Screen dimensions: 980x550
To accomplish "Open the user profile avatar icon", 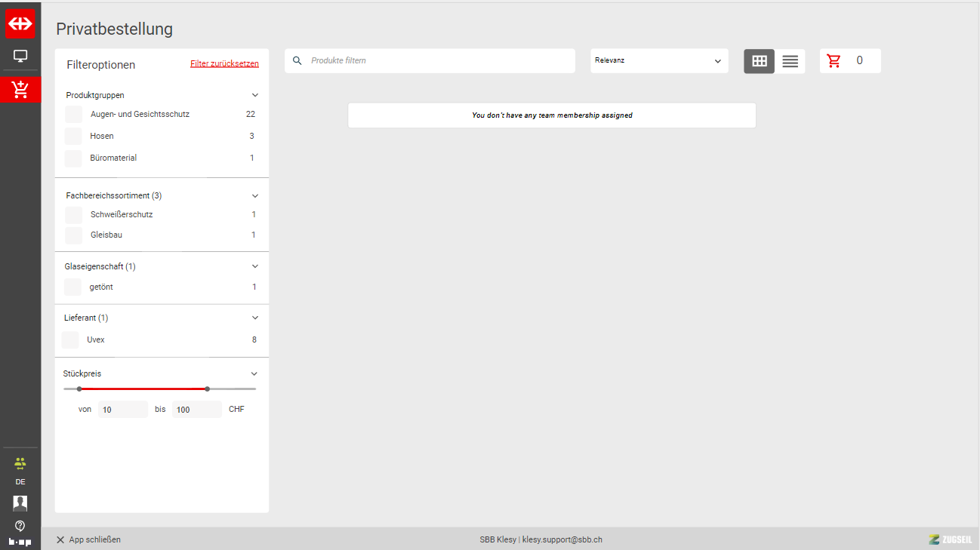I will (20, 503).
